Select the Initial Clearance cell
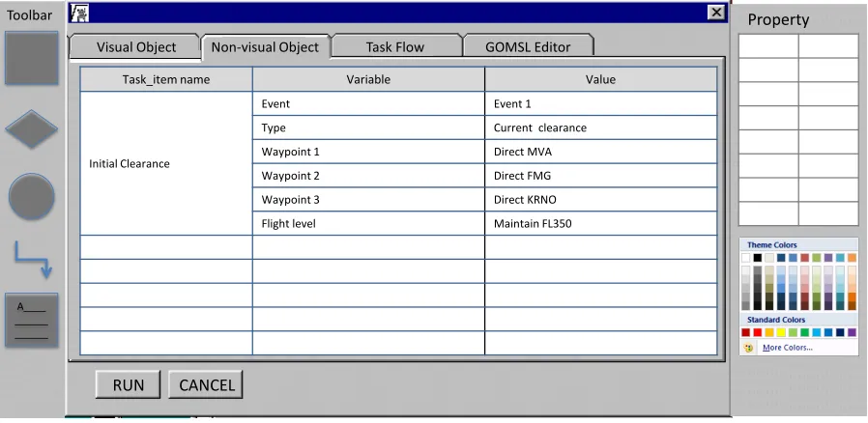868x423 pixels. [x=166, y=163]
